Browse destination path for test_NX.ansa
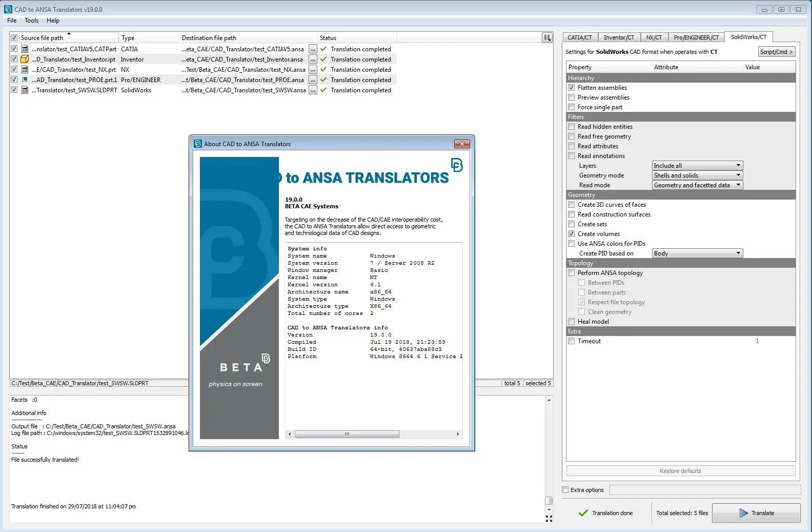Viewport: 812px width, 532px height. point(313,70)
